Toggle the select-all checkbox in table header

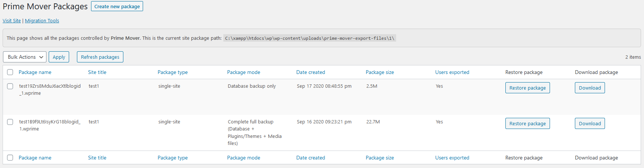[10, 72]
